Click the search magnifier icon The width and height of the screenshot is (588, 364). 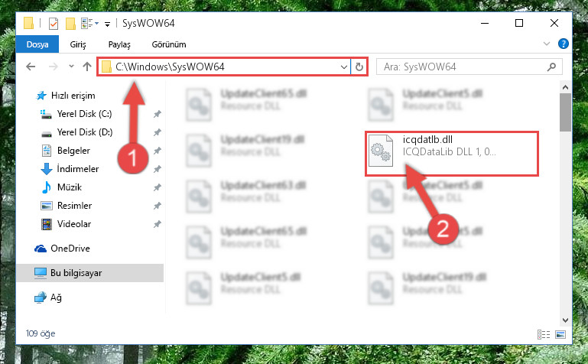pyautogui.click(x=551, y=67)
